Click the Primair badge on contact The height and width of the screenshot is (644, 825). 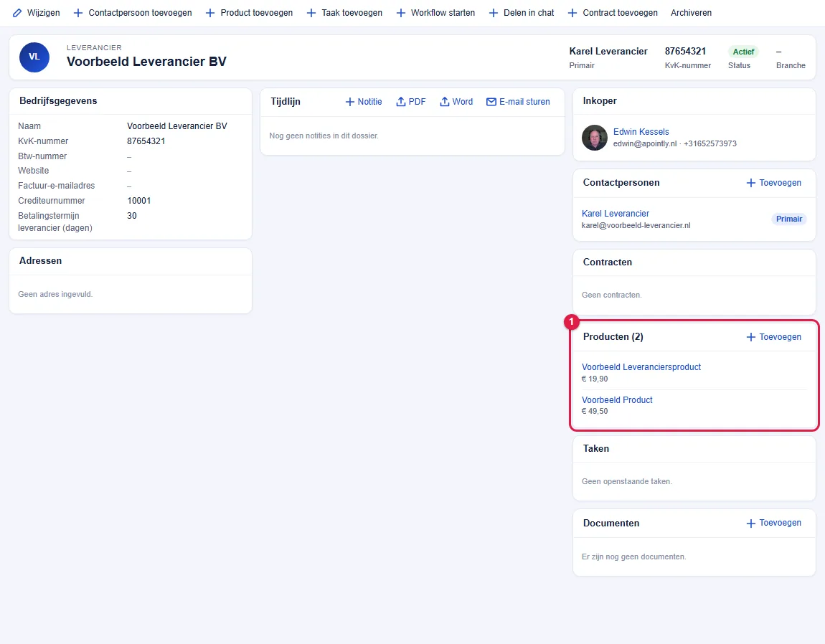point(788,219)
